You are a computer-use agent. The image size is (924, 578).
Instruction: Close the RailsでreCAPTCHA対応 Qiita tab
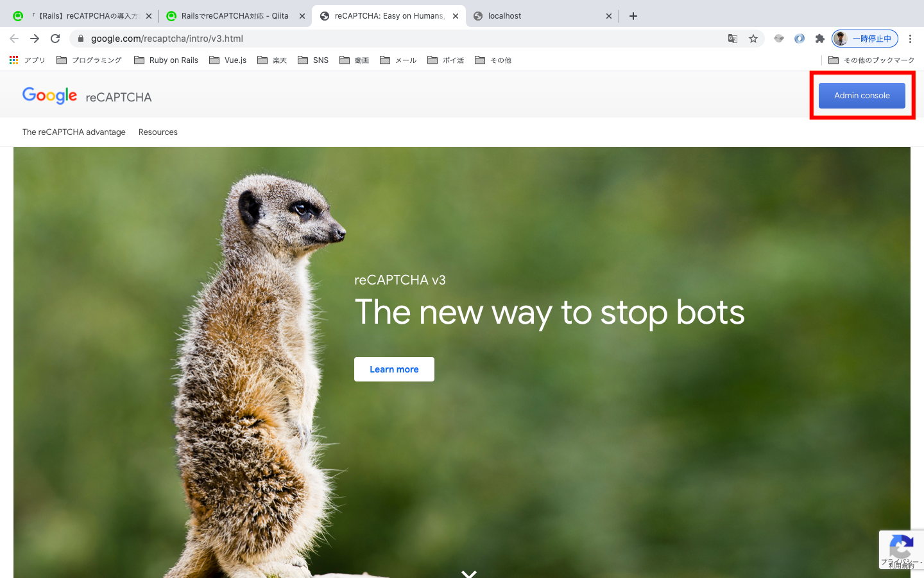[x=302, y=16]
